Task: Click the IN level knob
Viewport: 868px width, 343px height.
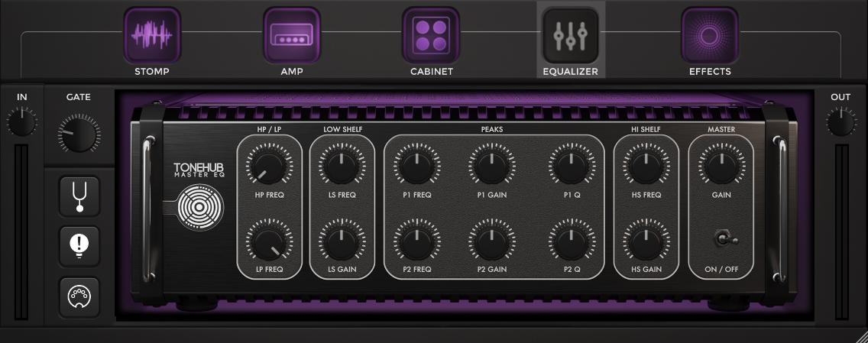Action: point(21,122)
